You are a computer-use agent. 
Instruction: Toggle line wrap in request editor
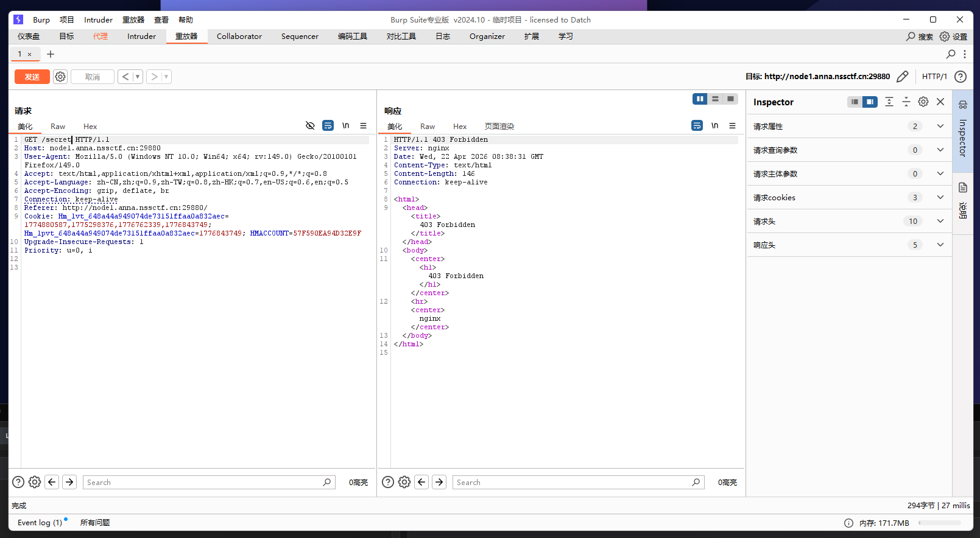328,126
